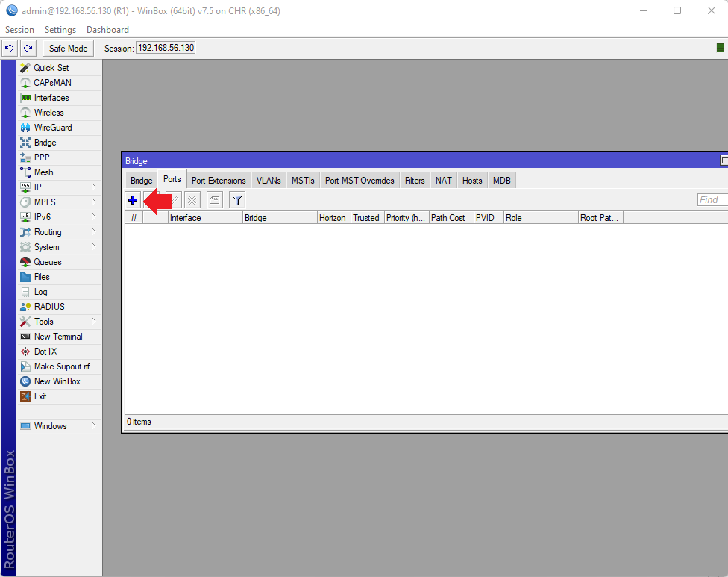Click the comment icon in the Ports toolbar

coord(214,199)
